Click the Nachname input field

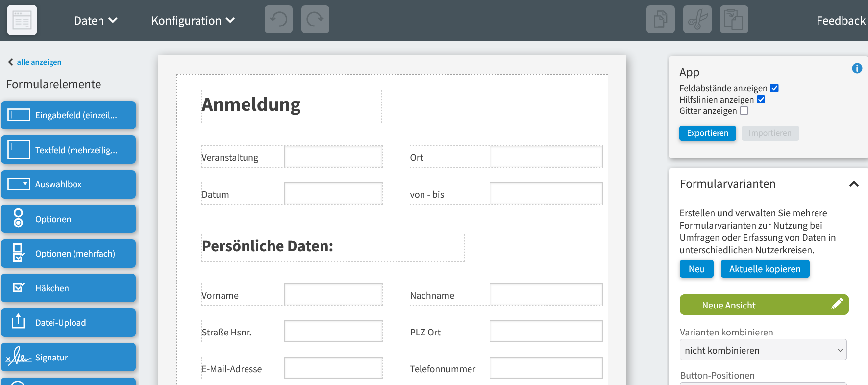[546, 294]
